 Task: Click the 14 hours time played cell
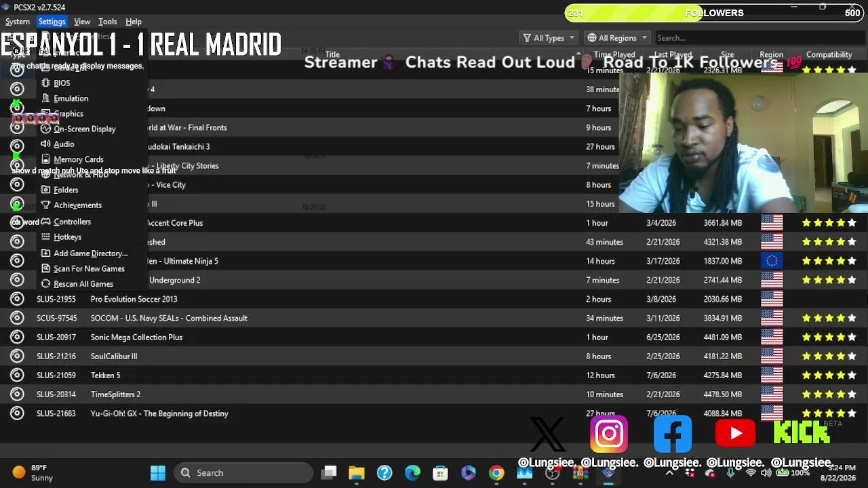601,261
